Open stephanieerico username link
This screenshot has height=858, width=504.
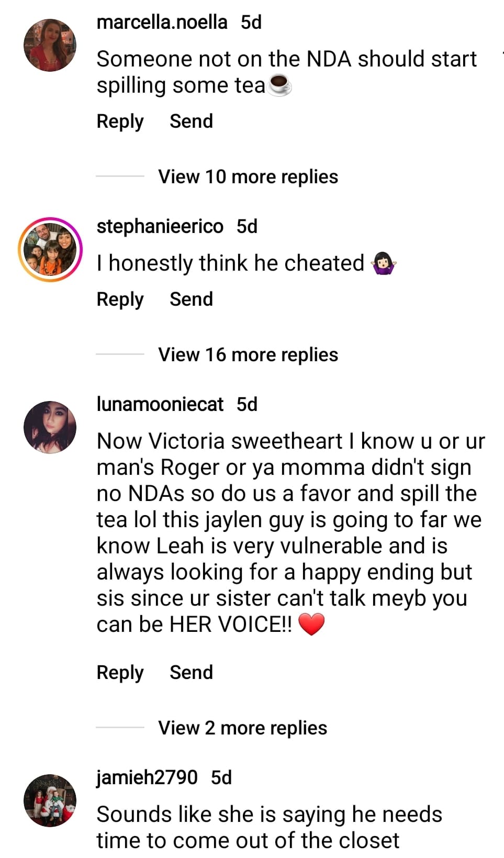(160, 227)
